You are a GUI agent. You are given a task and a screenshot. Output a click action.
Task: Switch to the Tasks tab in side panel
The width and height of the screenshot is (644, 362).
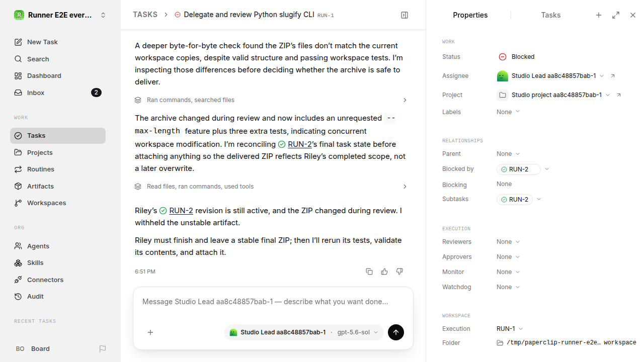pyautogui.click(x=550, y=15)
